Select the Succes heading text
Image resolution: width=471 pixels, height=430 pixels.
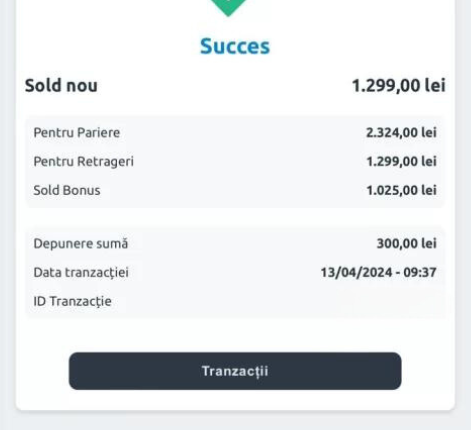235,46
